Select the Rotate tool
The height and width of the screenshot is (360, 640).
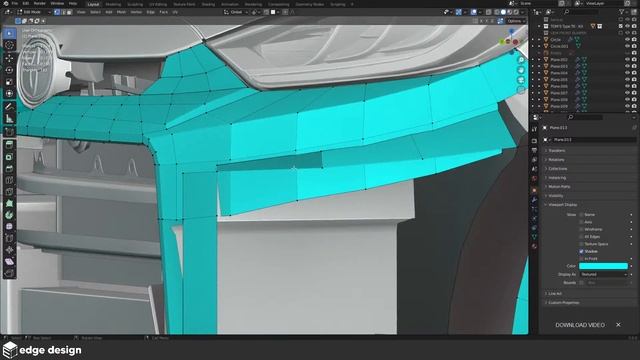tap(9, 70)
